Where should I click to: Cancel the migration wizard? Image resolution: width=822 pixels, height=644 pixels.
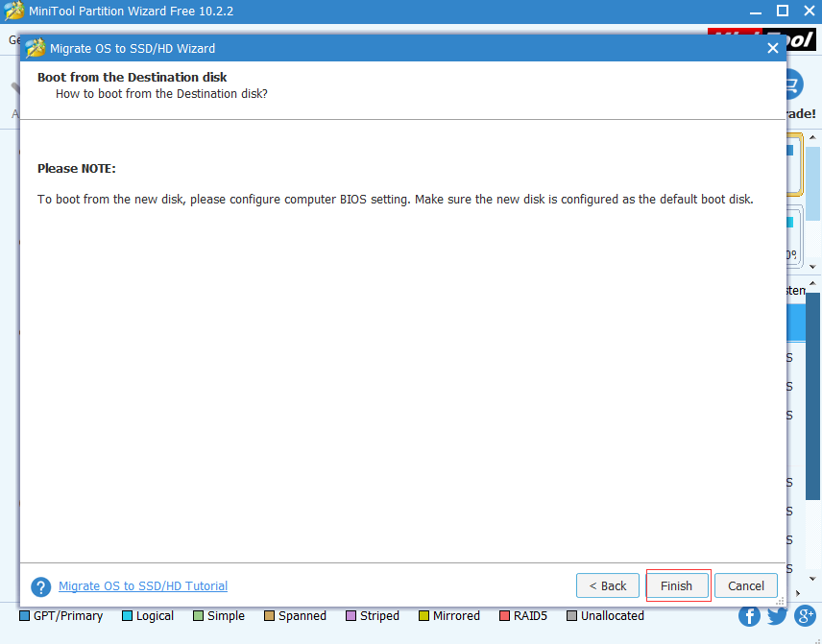[745, 585]
